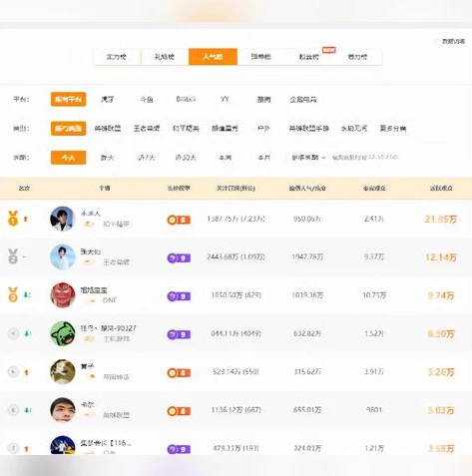Filter the category by 英雄联盟手游
The height and width of the screenshot is (476, 472).
click(309, 129)
